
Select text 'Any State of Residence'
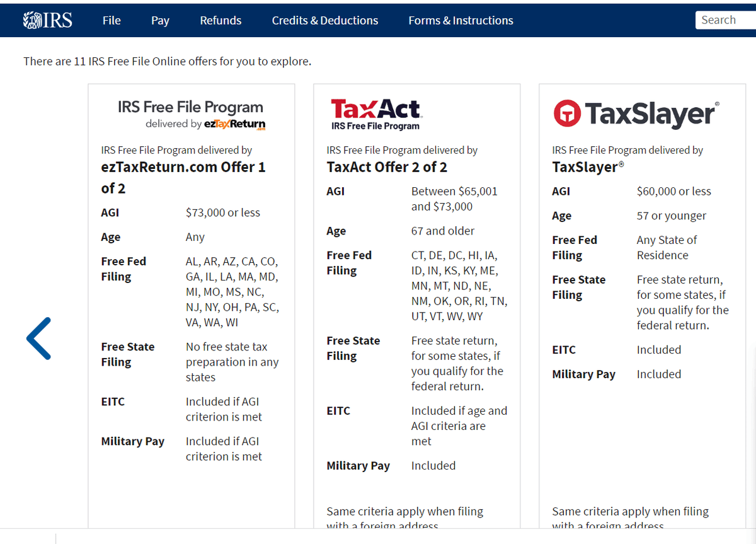coord(667,247)
